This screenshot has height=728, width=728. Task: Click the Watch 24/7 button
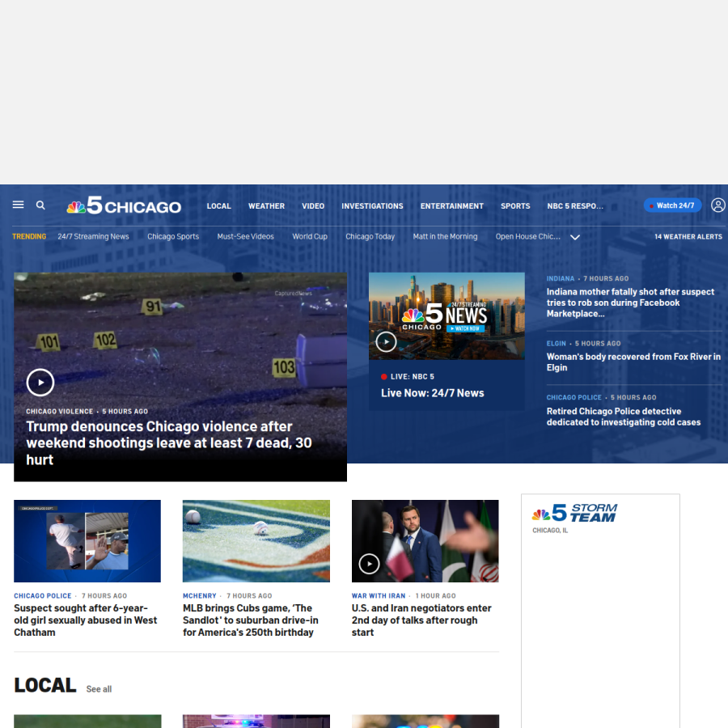672,205
